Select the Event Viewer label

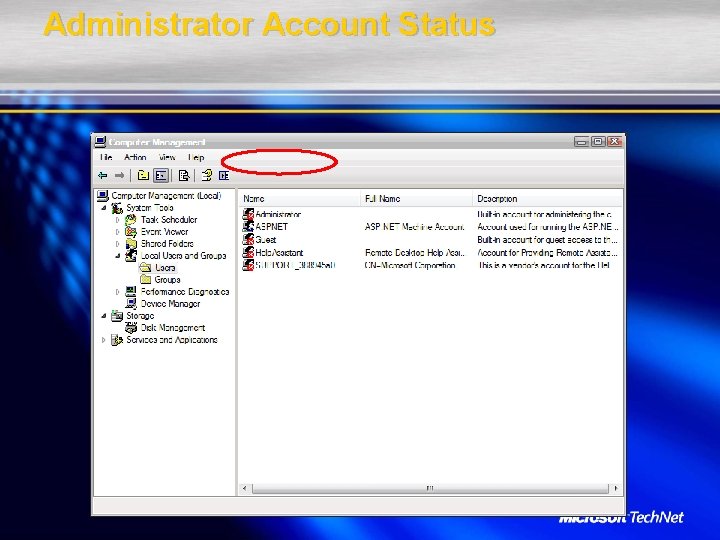click(x=164, y=231)
